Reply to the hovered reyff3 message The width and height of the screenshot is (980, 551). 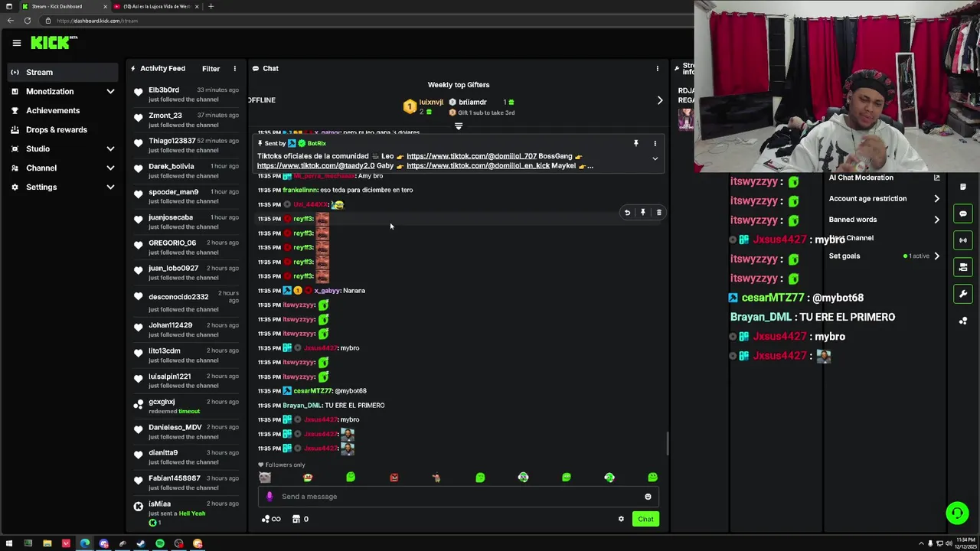[627, 213]
